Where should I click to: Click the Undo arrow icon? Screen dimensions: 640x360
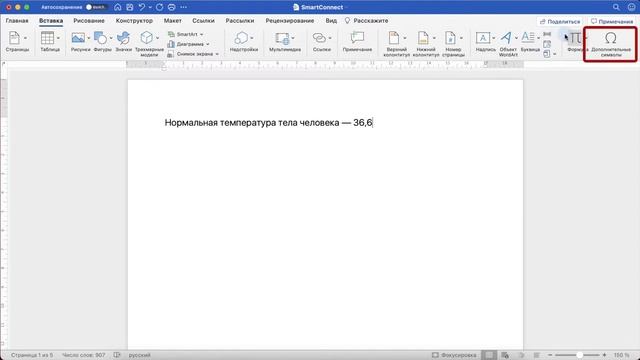[142, 7]
